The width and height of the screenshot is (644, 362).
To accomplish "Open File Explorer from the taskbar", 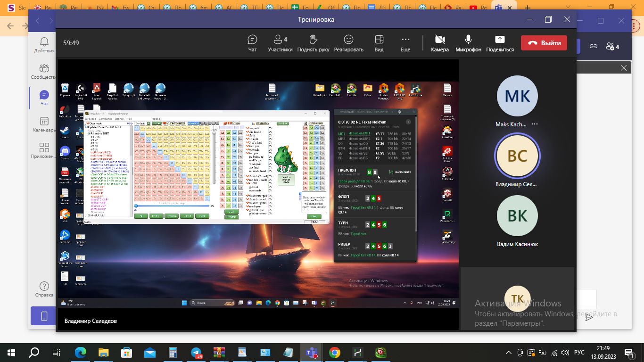I will click(x=104, y=352).
